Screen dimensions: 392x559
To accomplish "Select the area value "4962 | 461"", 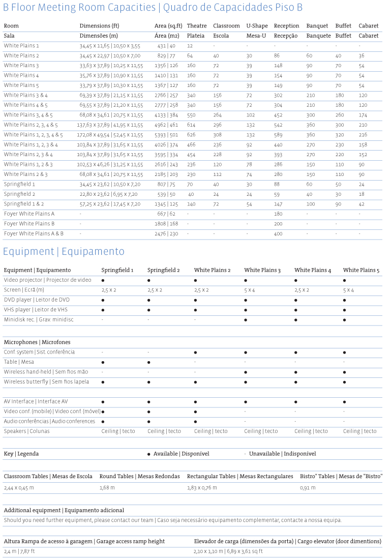I will pyautogui.click(x=166, y=125).
